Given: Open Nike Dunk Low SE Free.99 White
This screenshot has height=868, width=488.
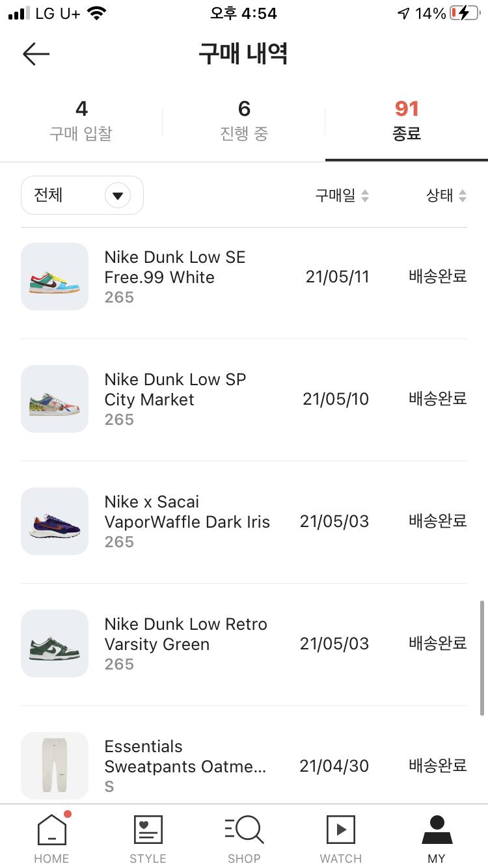Looking at the screenshot, I should pyautogui.click(x=175, y=267).
